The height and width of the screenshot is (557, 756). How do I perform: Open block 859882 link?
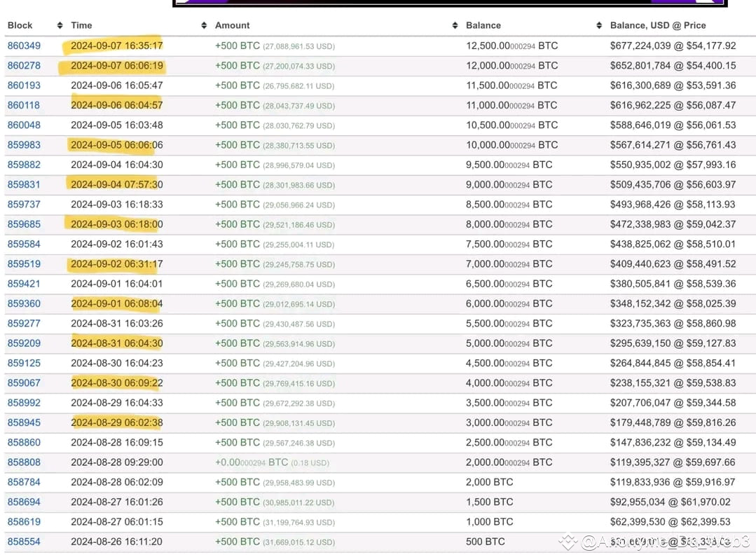pos(24,165)
